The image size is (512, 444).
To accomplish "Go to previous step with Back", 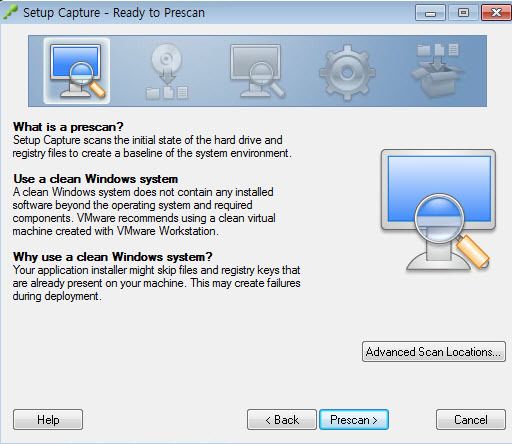I will coord(282,420).
